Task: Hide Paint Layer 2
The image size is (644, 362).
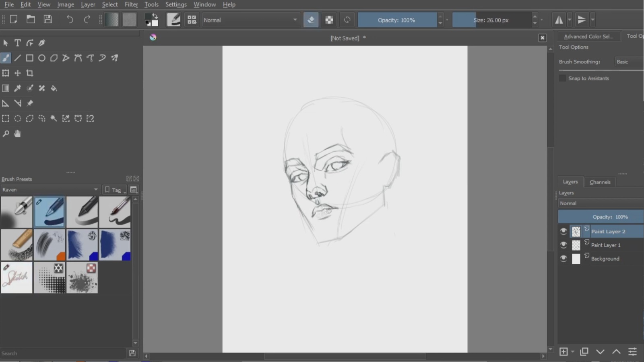Action: point(563,231)
